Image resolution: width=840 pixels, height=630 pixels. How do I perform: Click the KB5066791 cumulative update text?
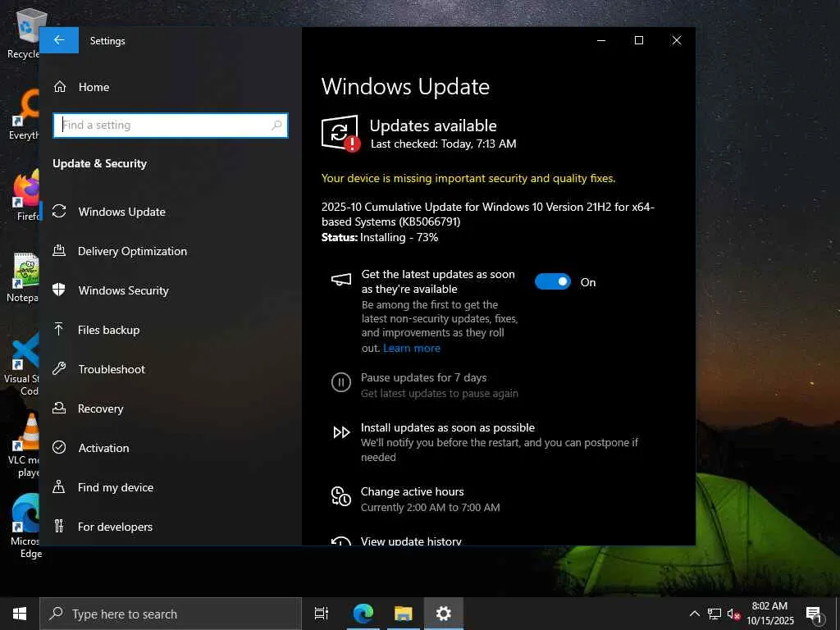(487, 214)
